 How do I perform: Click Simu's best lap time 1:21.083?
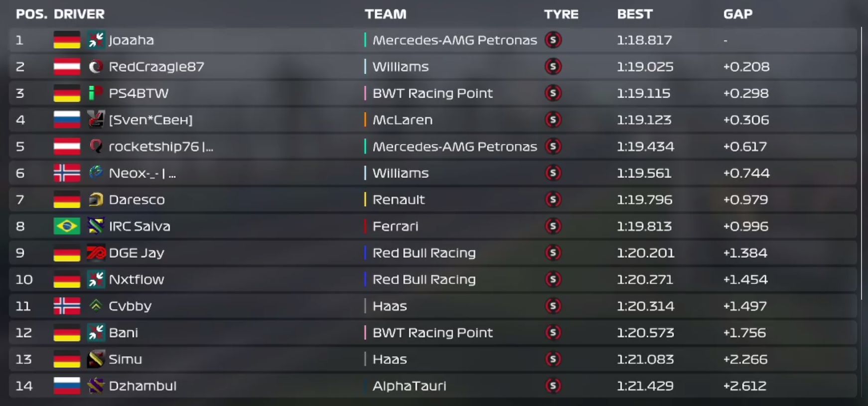(x=645, y=359)
